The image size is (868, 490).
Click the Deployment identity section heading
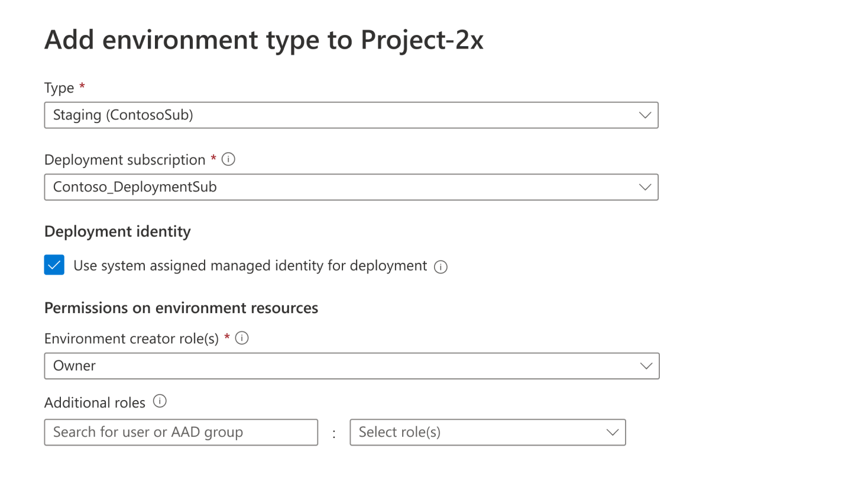pos(118,231)
